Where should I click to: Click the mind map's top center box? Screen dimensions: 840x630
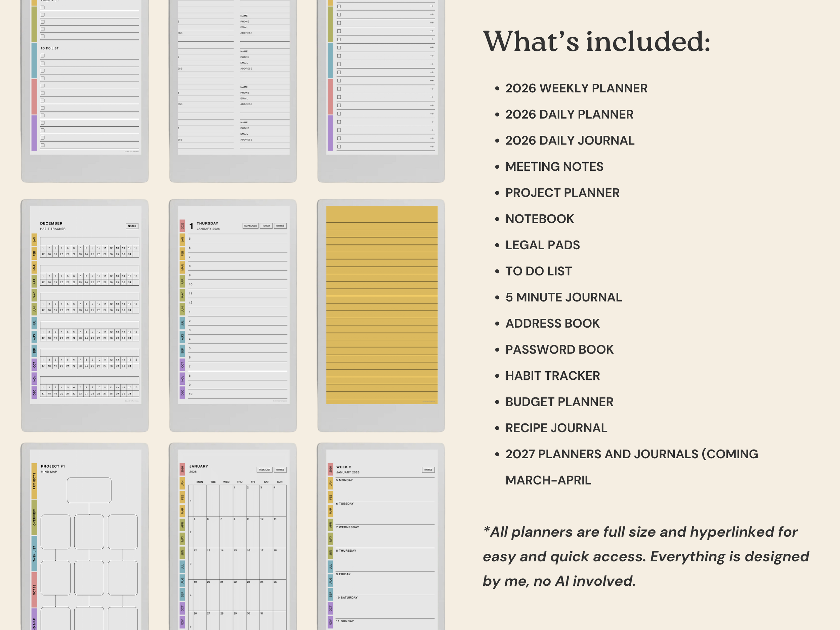(89, 490)
